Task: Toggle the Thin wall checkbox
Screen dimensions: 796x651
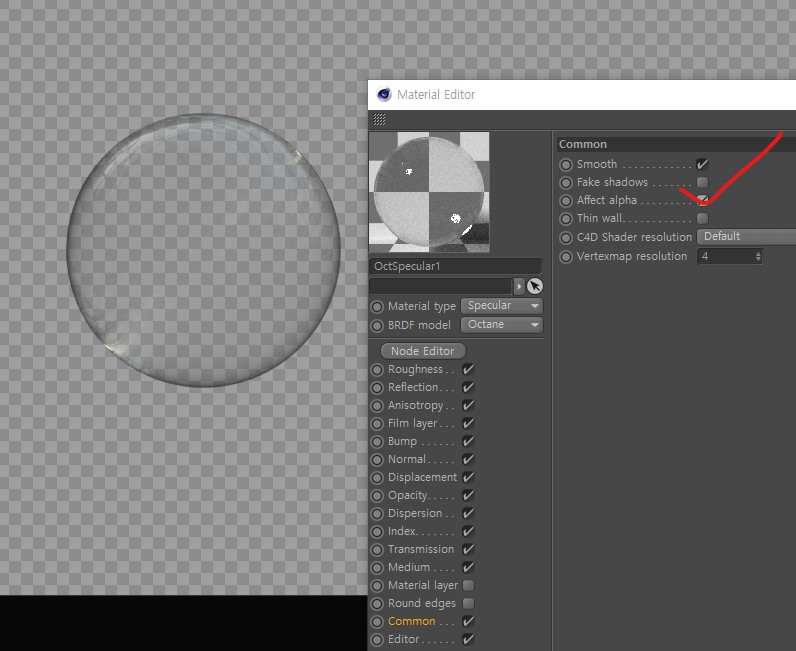Action: point(702,219)
